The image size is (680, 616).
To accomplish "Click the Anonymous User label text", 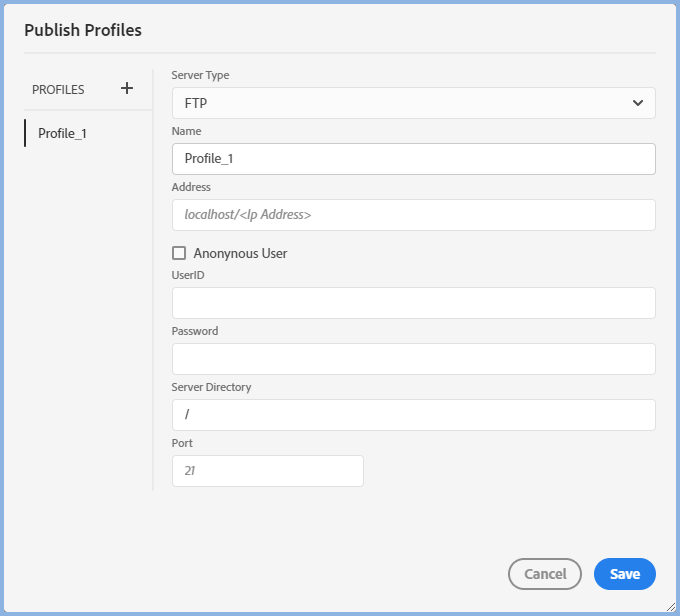I will [240, 253].
